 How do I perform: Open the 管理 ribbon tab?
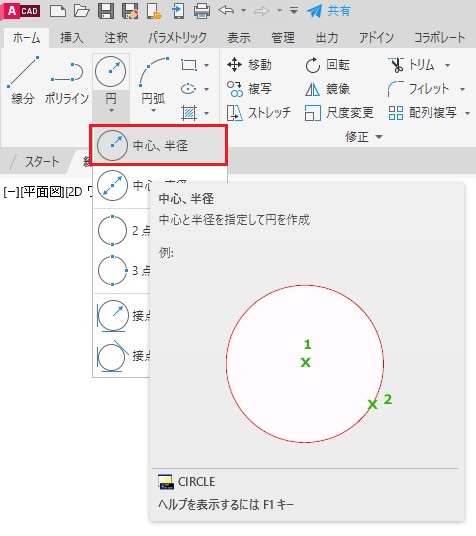click(x=283, y=38)
